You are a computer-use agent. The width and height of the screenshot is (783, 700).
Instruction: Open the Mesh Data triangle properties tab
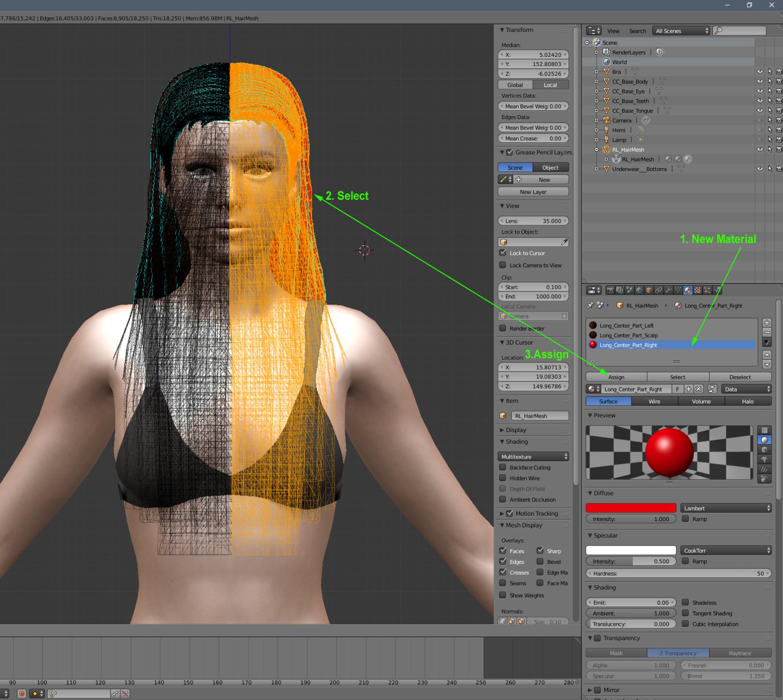(678, 290)
